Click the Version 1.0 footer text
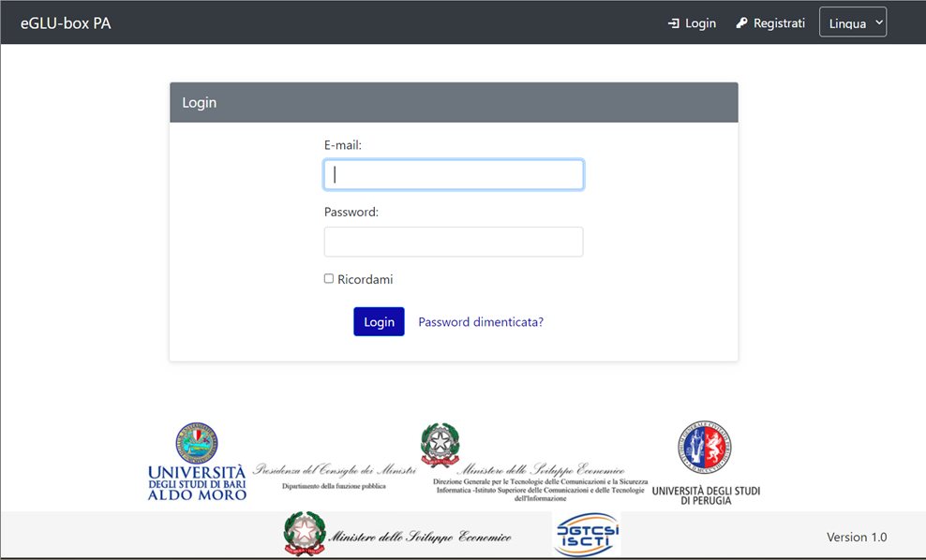Viewport: 926px width, 560px height. (x=856, y=538)
